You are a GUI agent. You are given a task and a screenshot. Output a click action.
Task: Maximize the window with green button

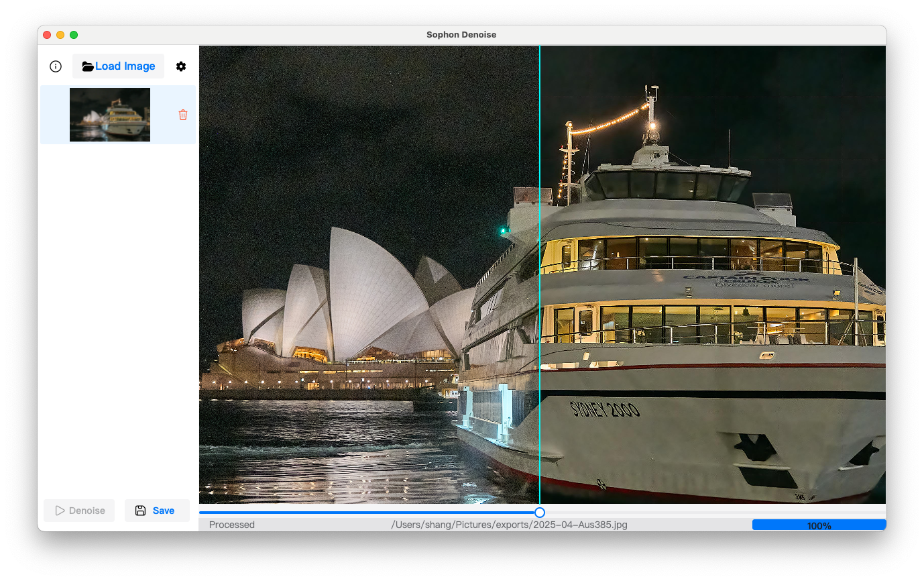(74, 35)
